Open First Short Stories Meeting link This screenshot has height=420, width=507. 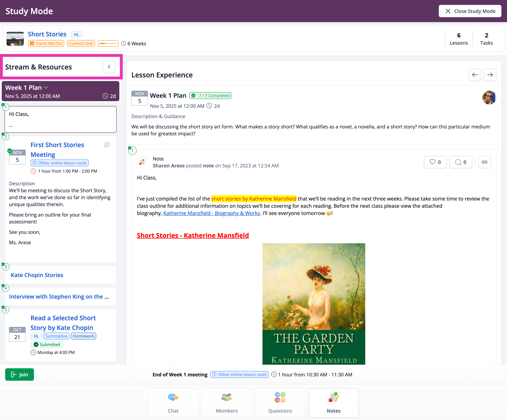tap(57, 150)
